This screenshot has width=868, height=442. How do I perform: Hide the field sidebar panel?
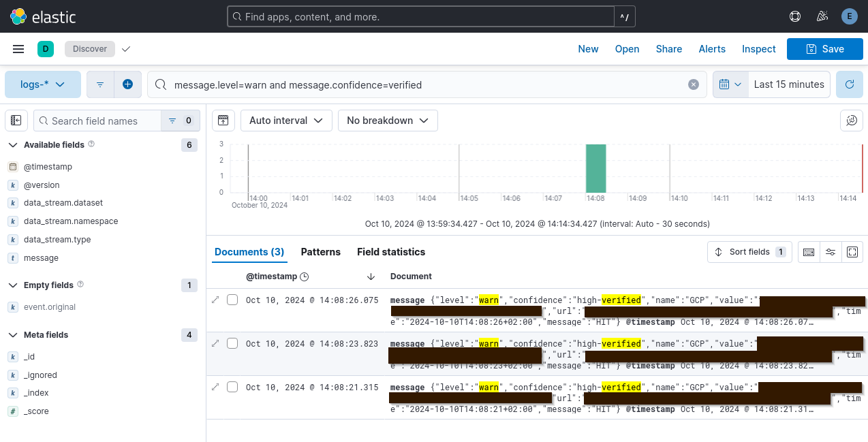16,121
